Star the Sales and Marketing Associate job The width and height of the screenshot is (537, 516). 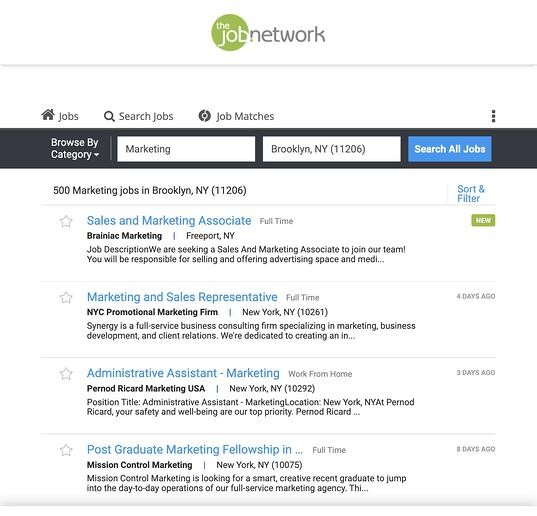point(66,221)
